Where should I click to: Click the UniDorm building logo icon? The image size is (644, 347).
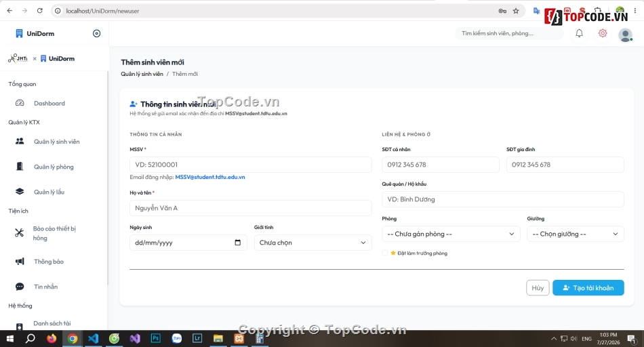tap(19, 34)
